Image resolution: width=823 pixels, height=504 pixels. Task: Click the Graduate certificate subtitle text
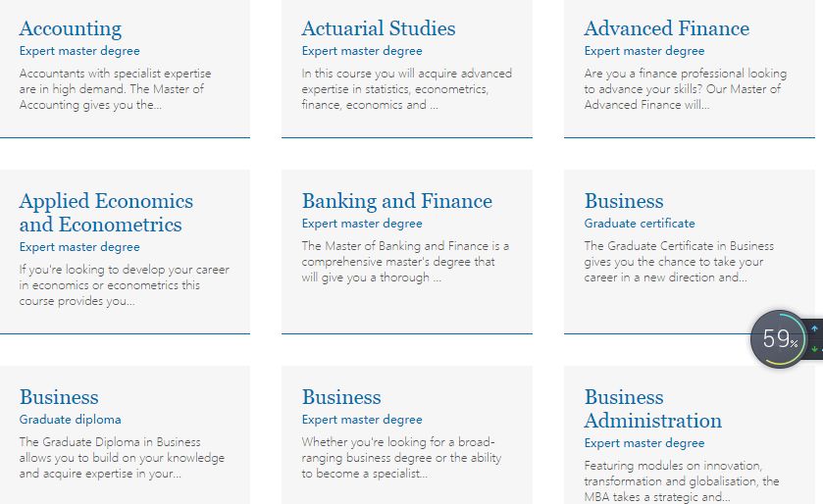(x=640, y=224)
